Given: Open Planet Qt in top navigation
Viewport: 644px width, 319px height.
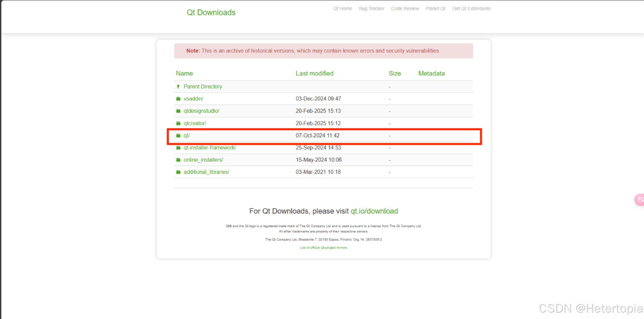Looking at the screenshot, I should point(436,9).
